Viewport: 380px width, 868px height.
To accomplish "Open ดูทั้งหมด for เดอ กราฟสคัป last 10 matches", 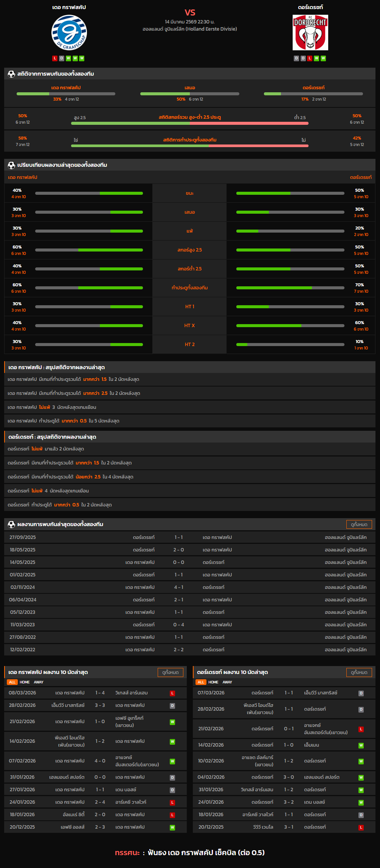I will coord(170,672).
